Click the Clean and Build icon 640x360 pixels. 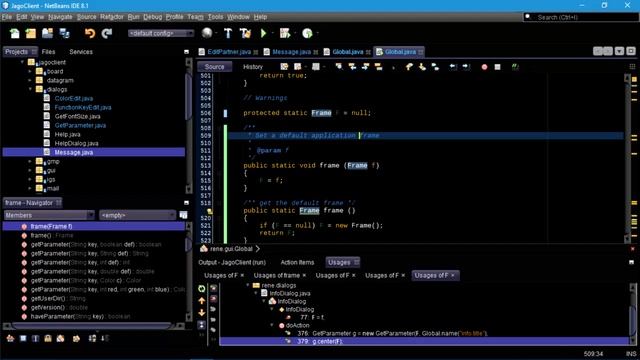click(x=245, y=33)
